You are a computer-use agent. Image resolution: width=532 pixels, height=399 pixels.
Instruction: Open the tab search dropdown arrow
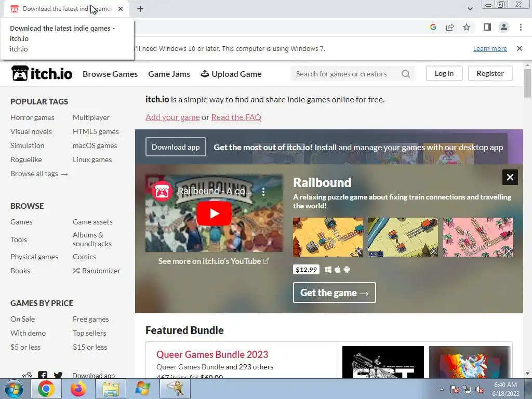point(470,9)
